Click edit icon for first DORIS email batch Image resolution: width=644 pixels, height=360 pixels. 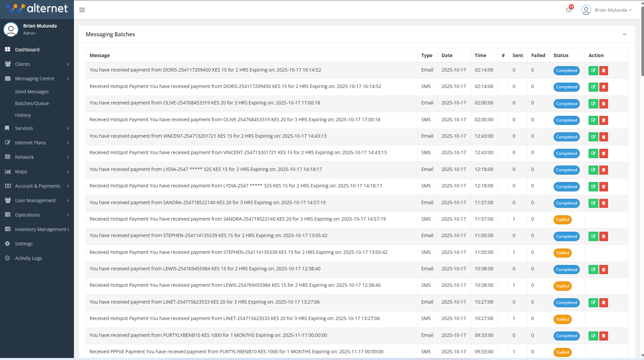(x=593, y=71)
